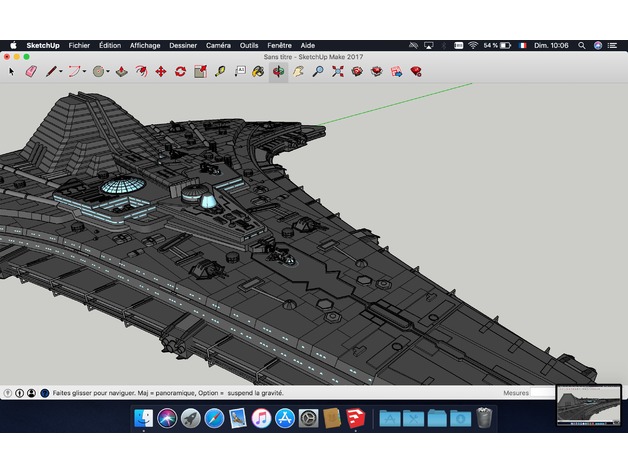Click the credits status bar icon

tap(19, 393)
